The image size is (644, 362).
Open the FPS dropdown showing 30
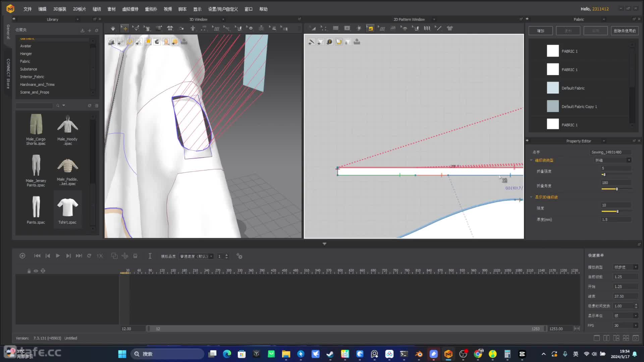click(626, 325)
